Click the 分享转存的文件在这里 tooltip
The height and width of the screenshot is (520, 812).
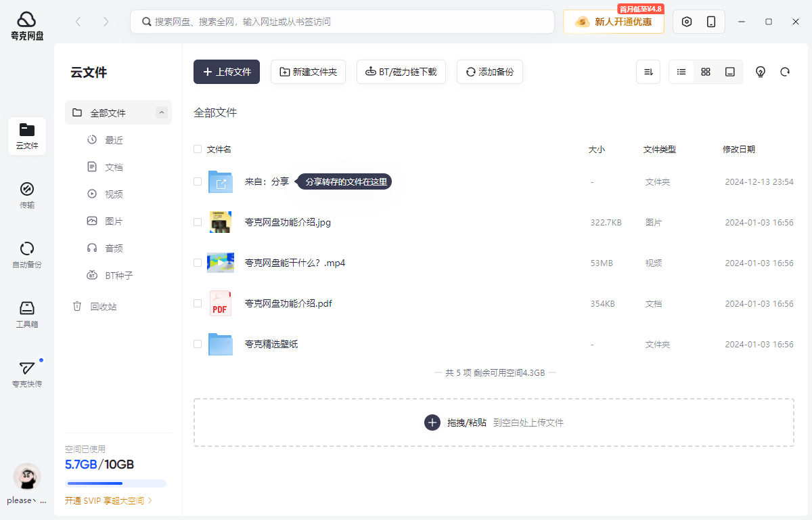[345, 181]
